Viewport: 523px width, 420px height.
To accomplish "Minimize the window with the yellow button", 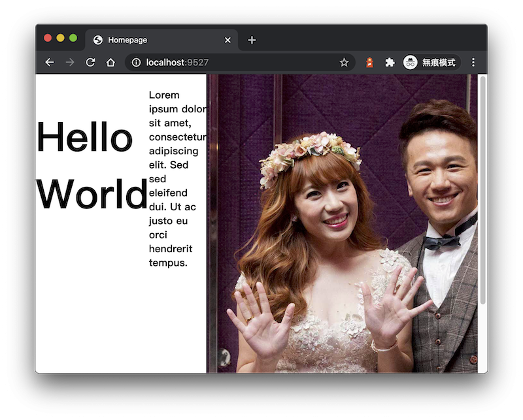I will point(60,38).
